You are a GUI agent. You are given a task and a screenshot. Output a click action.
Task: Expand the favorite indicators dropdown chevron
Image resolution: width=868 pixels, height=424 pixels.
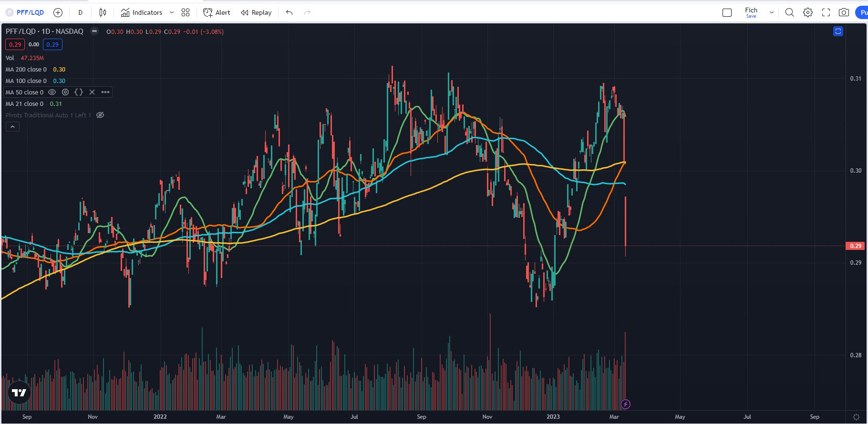172,12
